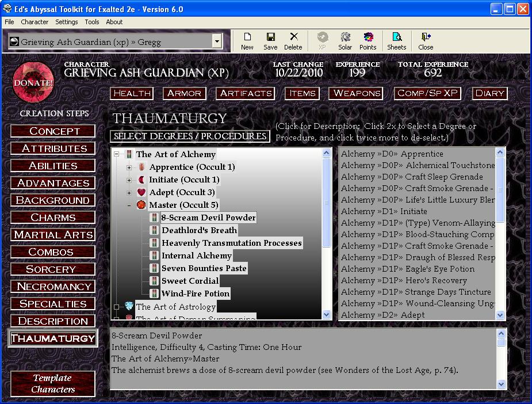Select Seven Bounties Paste procedure
The width and height of the screenshot is (532, 404).
[x=204, y=268]
